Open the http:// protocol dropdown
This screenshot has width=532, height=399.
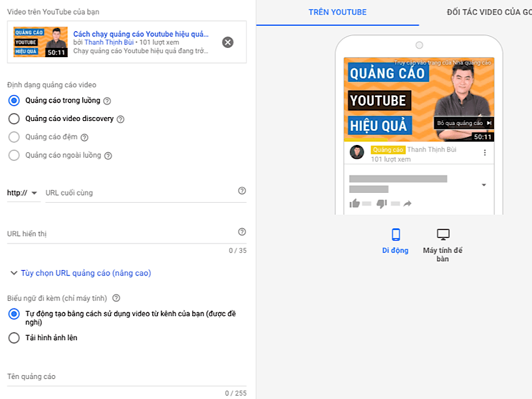[23, 193]
